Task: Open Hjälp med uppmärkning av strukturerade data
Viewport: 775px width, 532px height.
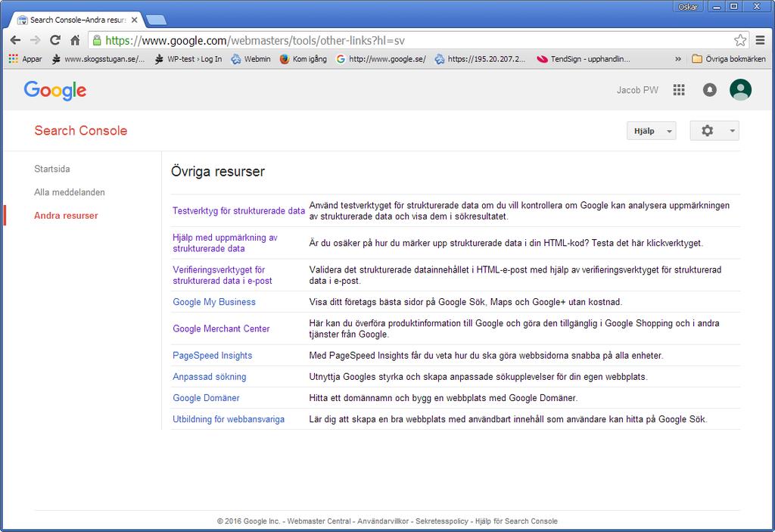Action: tap(225, 243)
